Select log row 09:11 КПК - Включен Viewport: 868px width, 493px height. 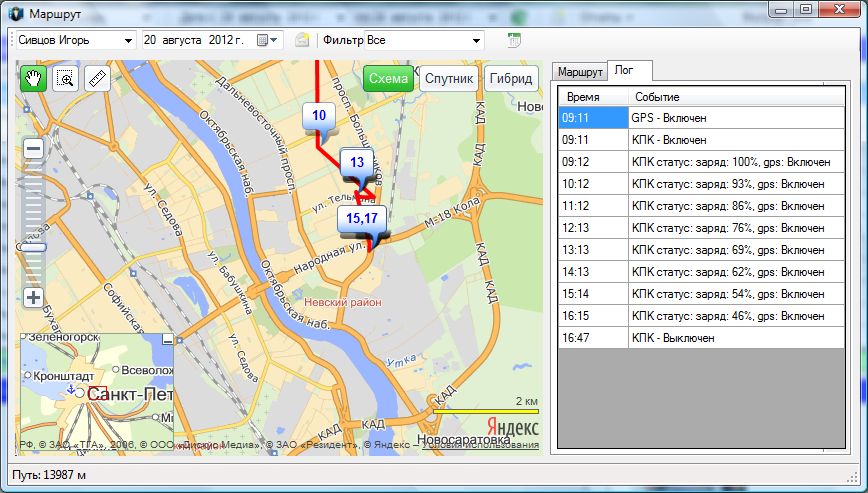coord(701,140)
